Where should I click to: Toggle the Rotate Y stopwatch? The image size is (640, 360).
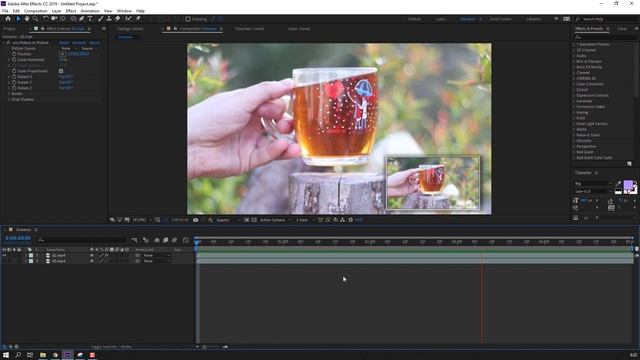(x=14, y=82)
